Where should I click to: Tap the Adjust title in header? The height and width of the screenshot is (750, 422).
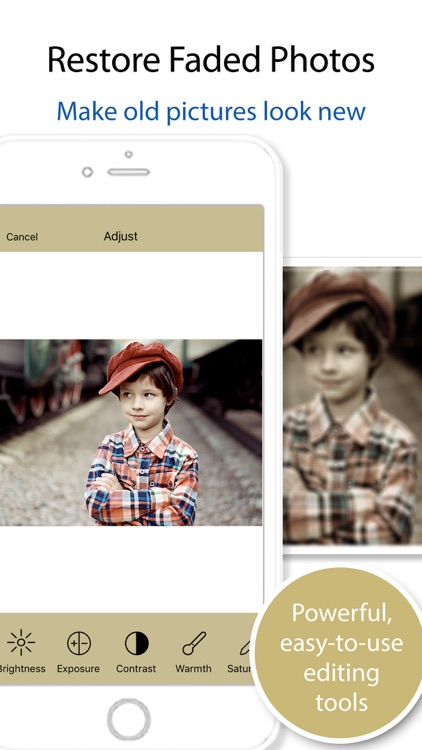click(x=121, y=236)
